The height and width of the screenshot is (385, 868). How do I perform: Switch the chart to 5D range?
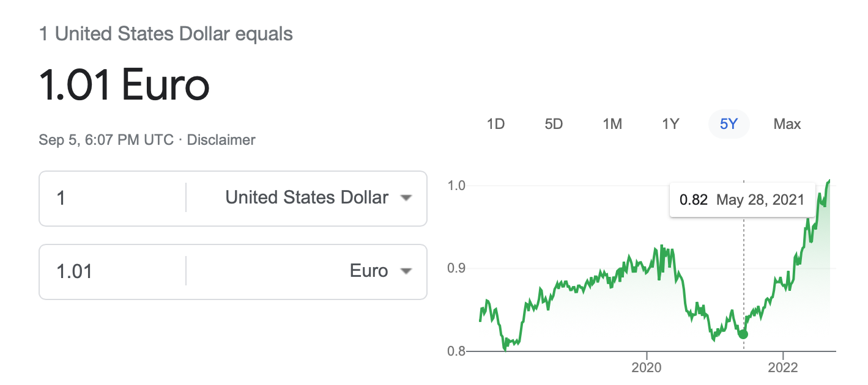point(554,124)
